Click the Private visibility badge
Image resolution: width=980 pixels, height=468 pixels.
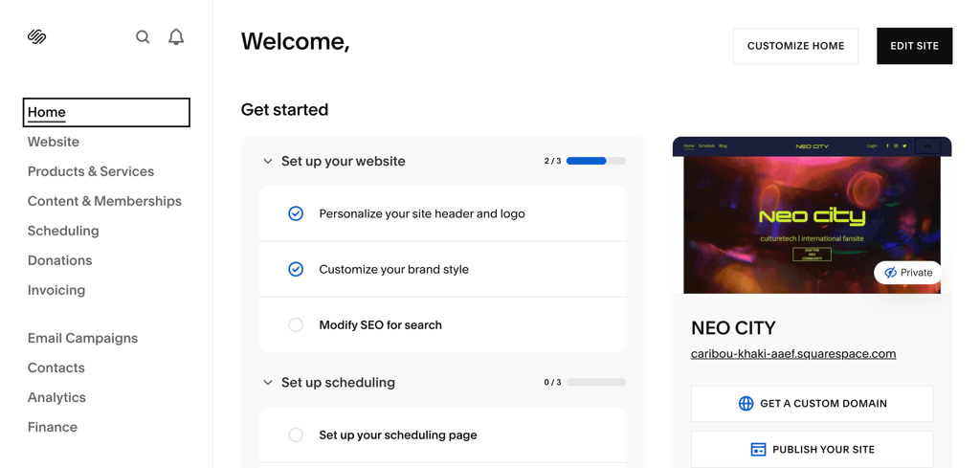(907, 273)
